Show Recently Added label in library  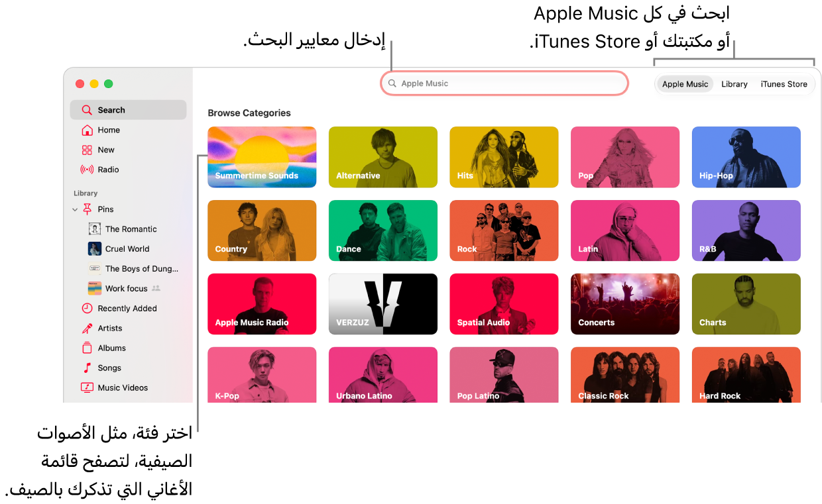127,309
